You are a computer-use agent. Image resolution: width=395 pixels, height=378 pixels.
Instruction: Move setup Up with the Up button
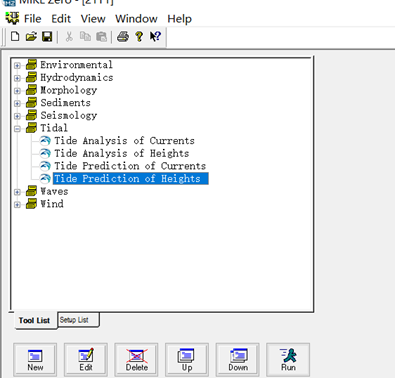tap(187, 360)
